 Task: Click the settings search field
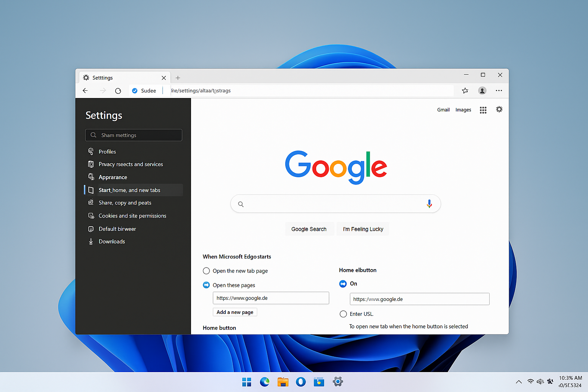(x=134, y=135)
